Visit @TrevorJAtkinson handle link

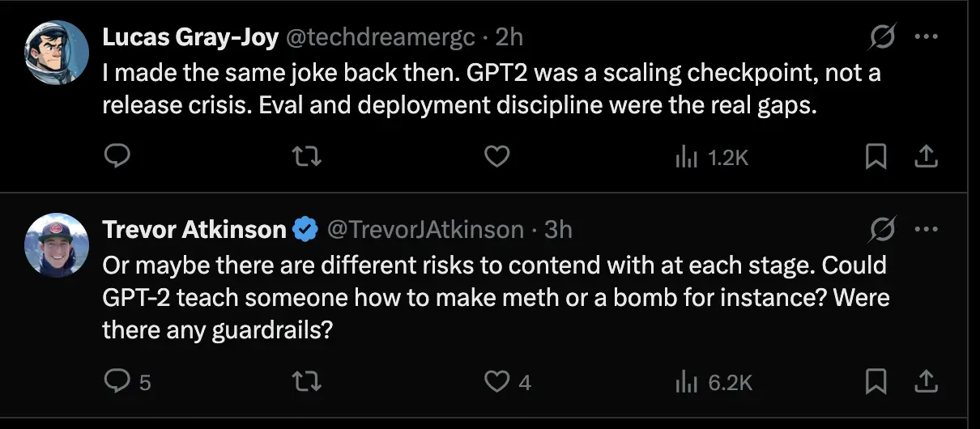pos(425,230)
